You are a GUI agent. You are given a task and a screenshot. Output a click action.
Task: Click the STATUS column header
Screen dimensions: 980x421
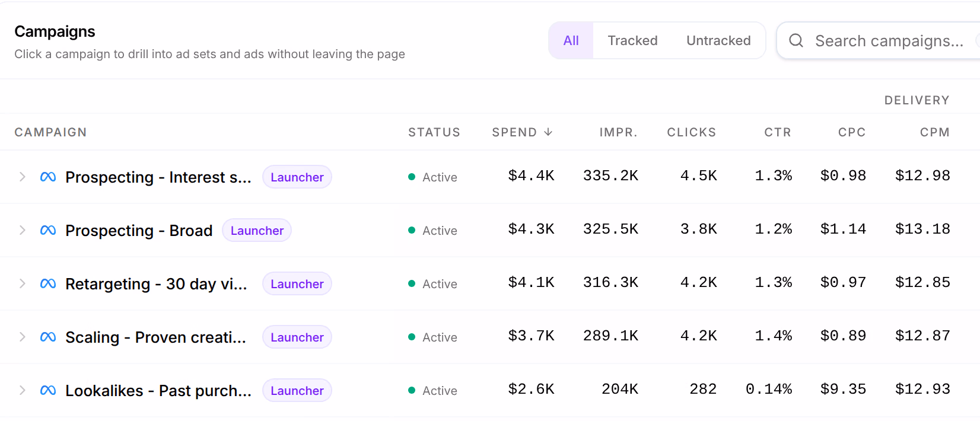click(x=434, y=132)
